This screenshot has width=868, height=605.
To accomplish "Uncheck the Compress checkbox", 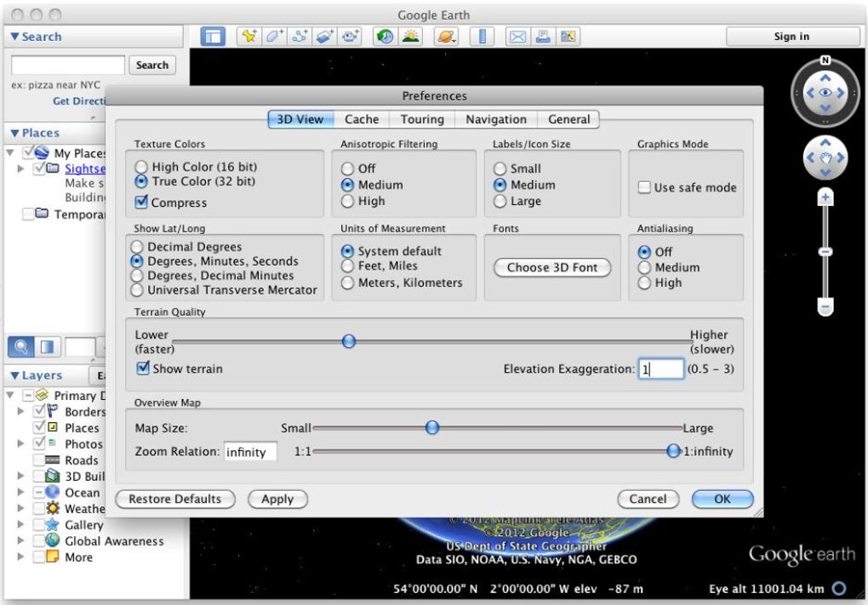I will (141, 202).
